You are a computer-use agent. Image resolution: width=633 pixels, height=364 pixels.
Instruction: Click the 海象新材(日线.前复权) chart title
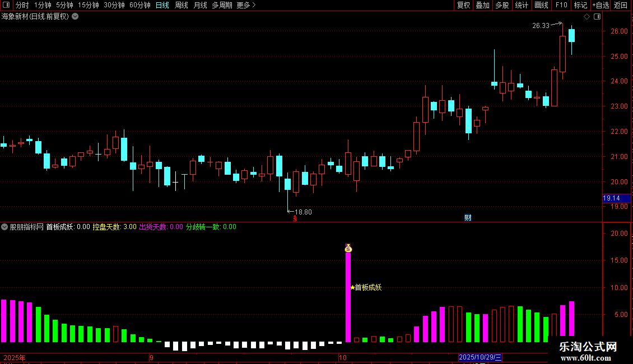pos(35,17)
